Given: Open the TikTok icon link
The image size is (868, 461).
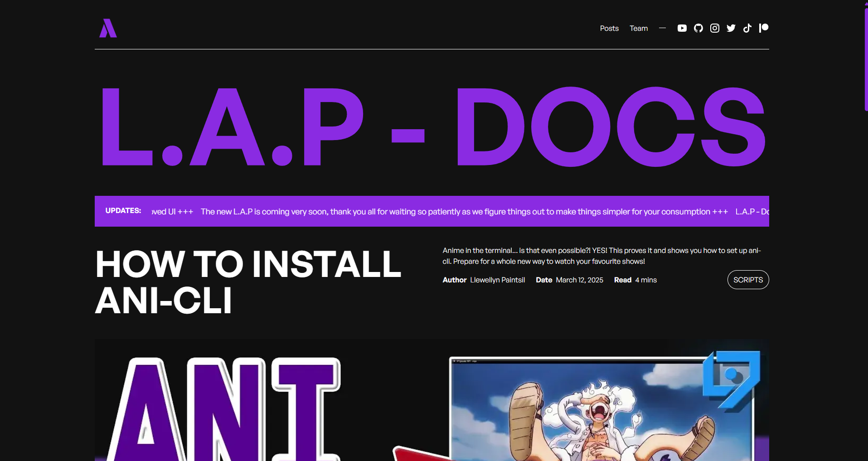Looking at the screenshot, I should [x=747, y=28].
